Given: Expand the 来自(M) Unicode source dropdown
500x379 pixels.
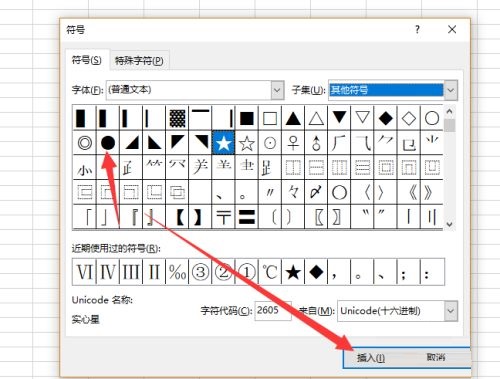Looking at the screenshot, I should pyautogui.click(x=451, y=311).
